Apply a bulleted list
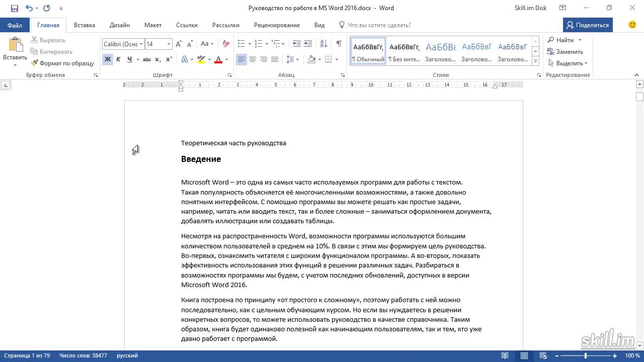The image size is (644, 362). click(241, 44)
